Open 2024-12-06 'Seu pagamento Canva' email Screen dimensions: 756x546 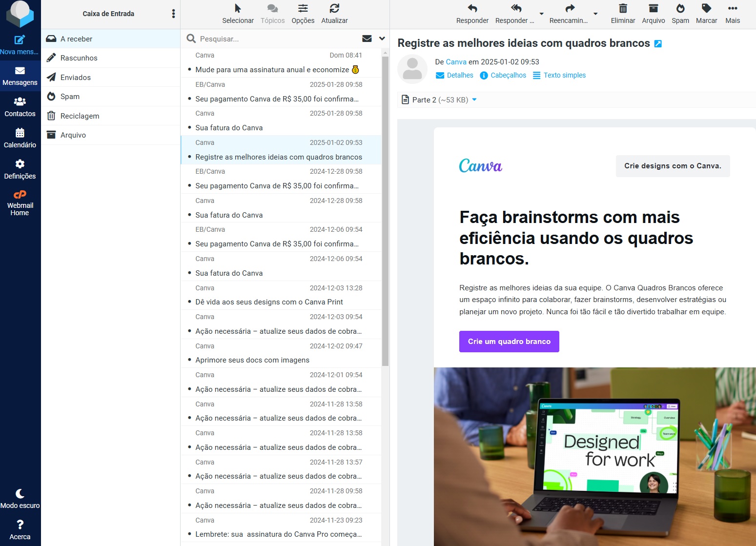click(x=281, y=237)
